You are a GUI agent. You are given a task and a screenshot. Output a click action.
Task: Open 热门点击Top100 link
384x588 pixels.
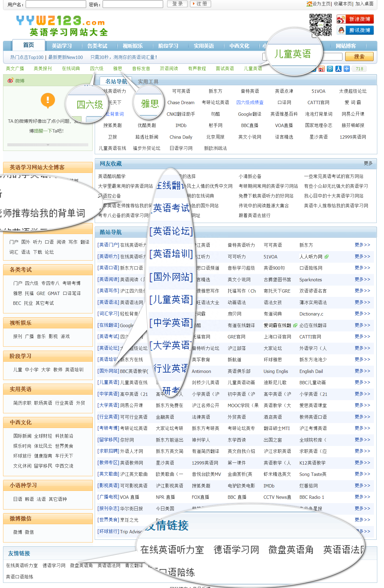[27, 57]
